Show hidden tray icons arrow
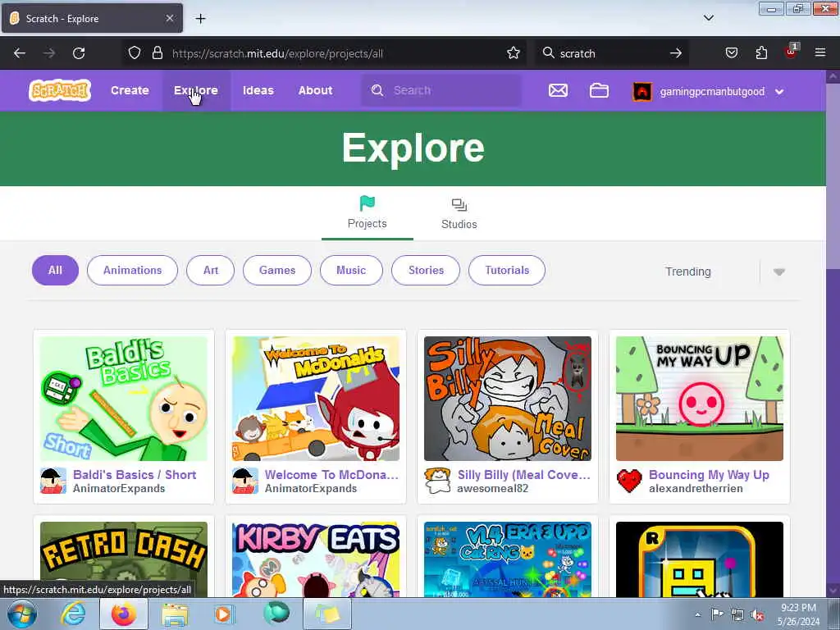 point(697,614)
